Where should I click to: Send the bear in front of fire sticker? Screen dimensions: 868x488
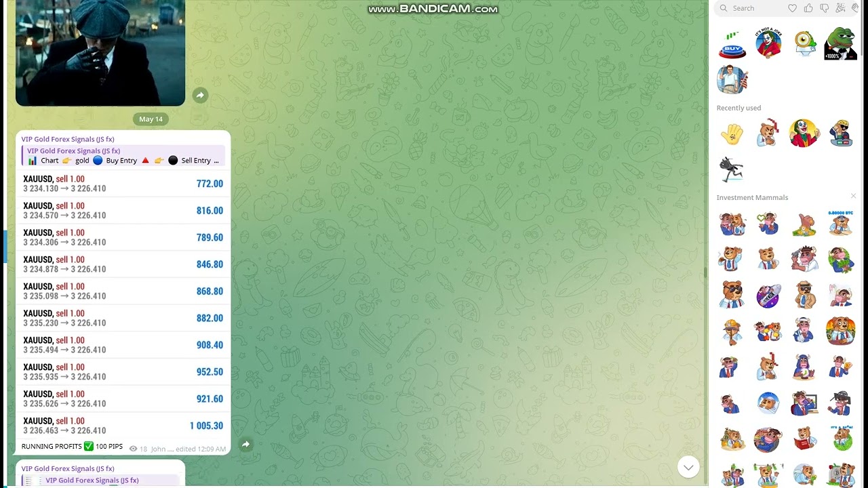point(841,331)
